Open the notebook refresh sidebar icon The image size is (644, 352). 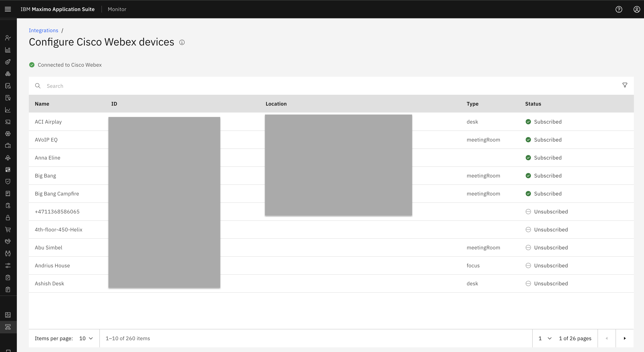8,86
